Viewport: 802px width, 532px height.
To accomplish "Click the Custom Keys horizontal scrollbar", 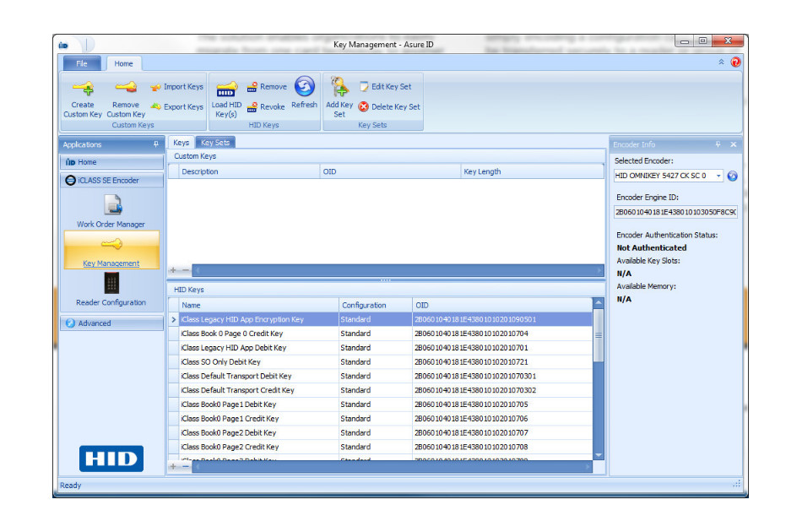I will (x=398, y=270).
